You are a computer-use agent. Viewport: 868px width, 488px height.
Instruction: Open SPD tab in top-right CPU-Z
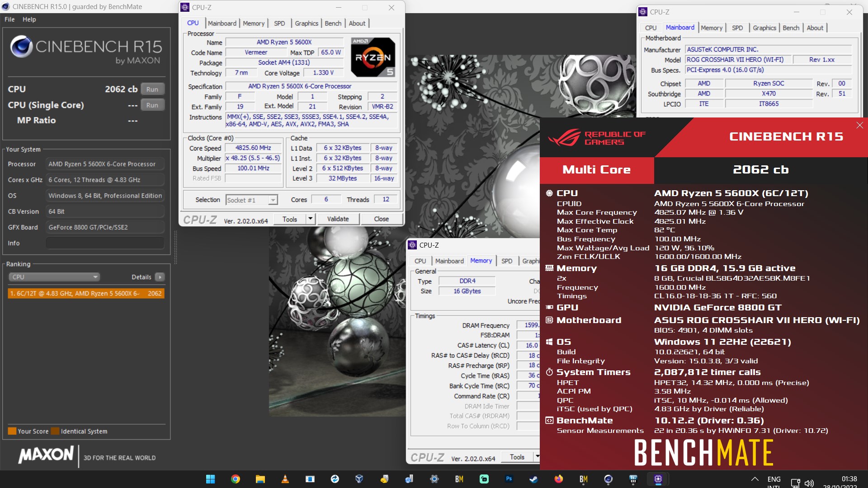click(x=737, y=28)
